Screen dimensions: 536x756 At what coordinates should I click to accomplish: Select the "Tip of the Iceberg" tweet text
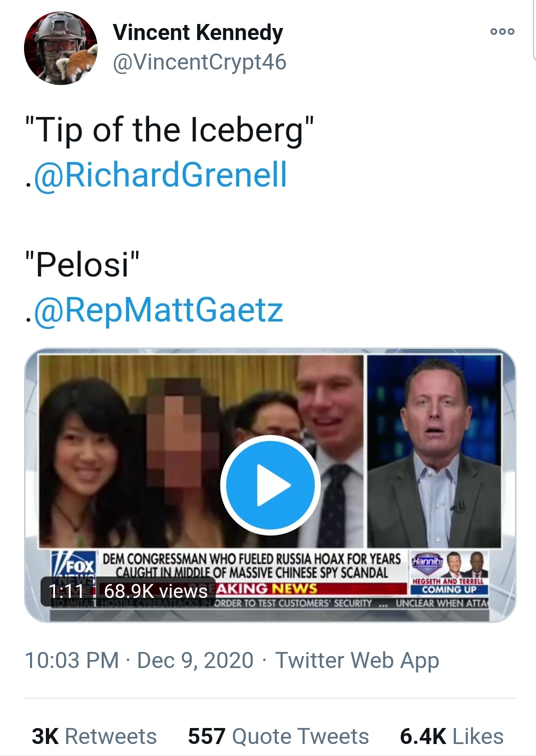click(170, 129)
